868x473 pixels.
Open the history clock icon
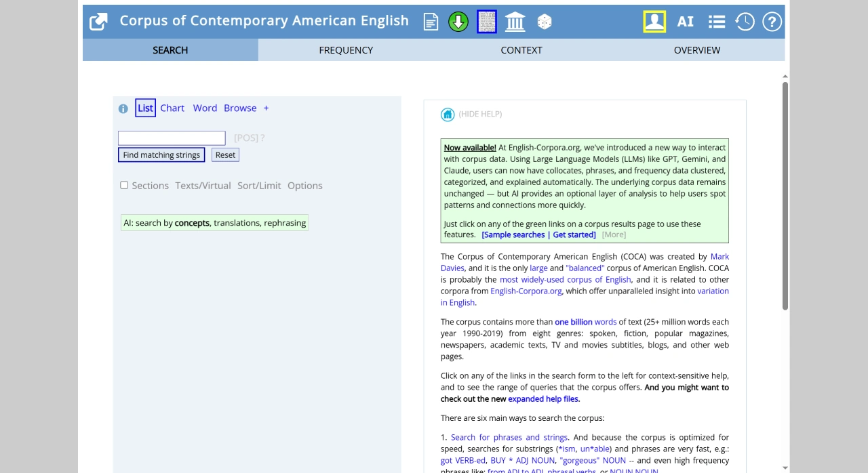pyautogui.click(x=745, y=22)
